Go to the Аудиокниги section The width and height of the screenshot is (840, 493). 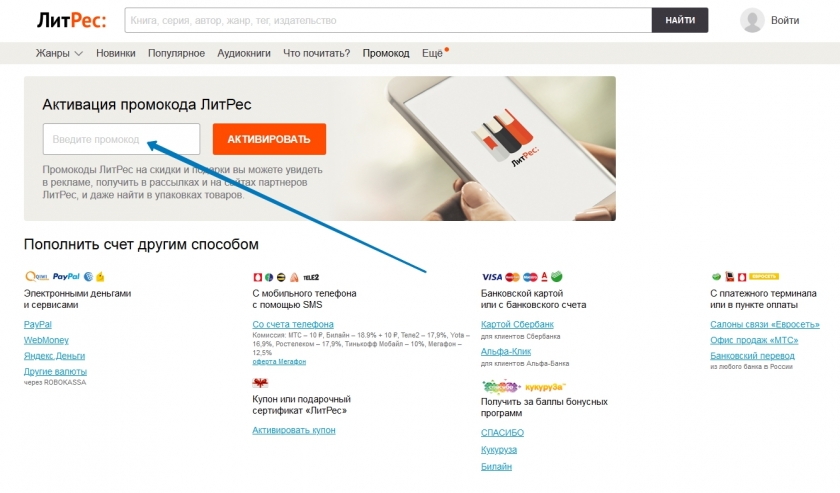pos(244,53)
